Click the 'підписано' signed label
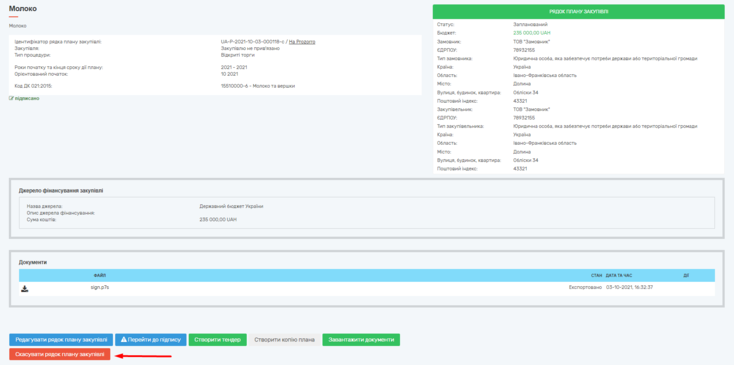Viewport: 734px width, 365px height. pos(27,99)
